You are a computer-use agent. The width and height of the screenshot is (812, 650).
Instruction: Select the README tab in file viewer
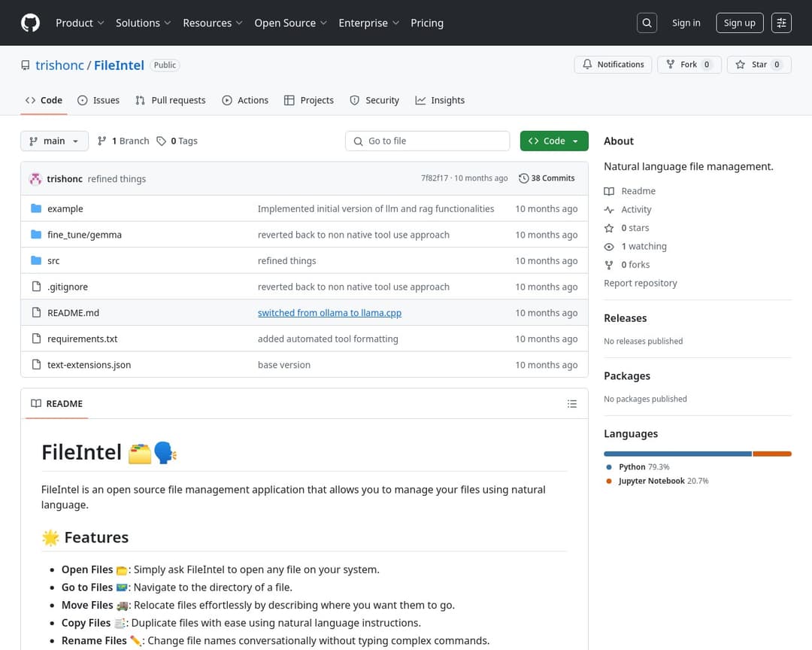pyautogui.click(x=57, y=404)
